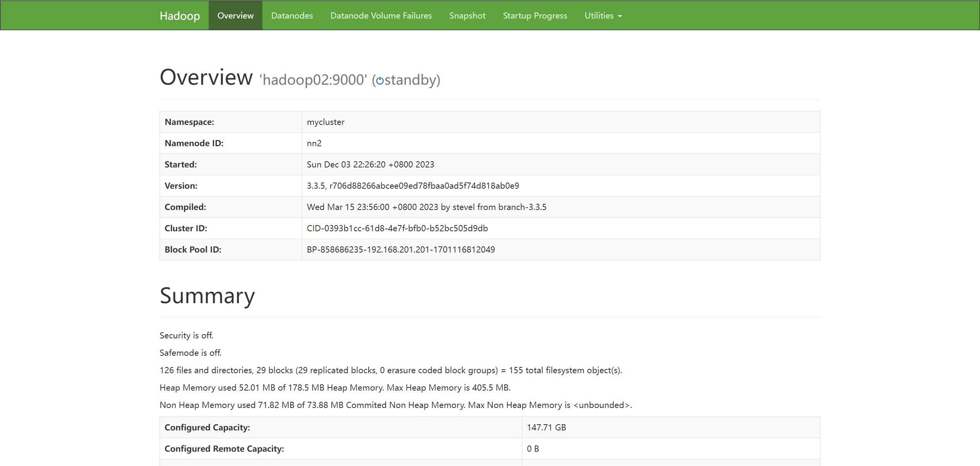Viewport: 980px width, 466px height.
Task: Click the 'Security is off.' text
Action: (x=186, y=335)
